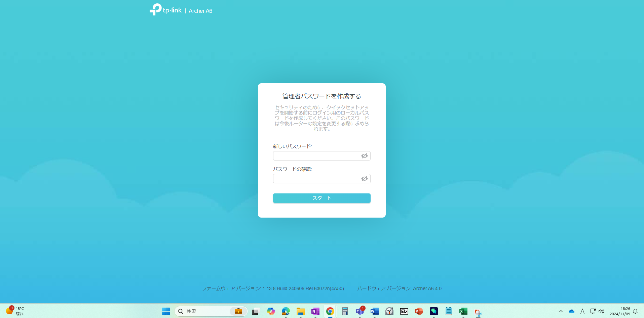The height and width of the screenshot is (318, 644).
Task: Click the tp-link logo
Action: (165, 10)
